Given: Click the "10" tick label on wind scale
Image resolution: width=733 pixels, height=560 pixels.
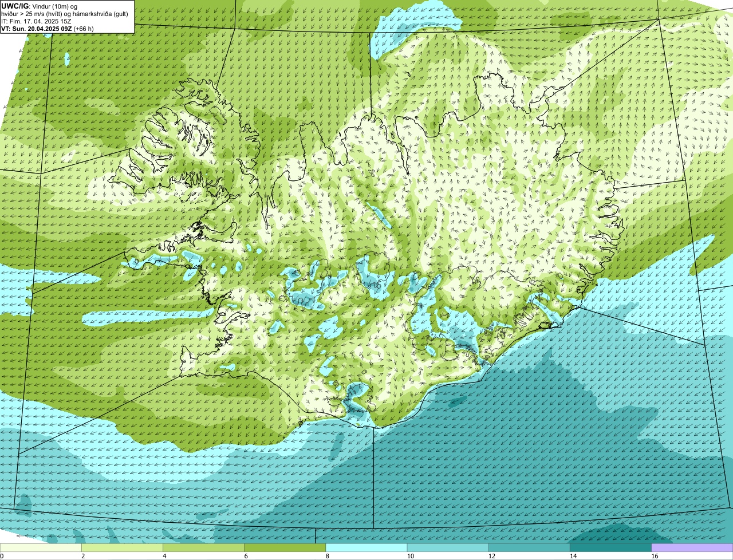Looking at the screenshot, I should pos(410,556).
